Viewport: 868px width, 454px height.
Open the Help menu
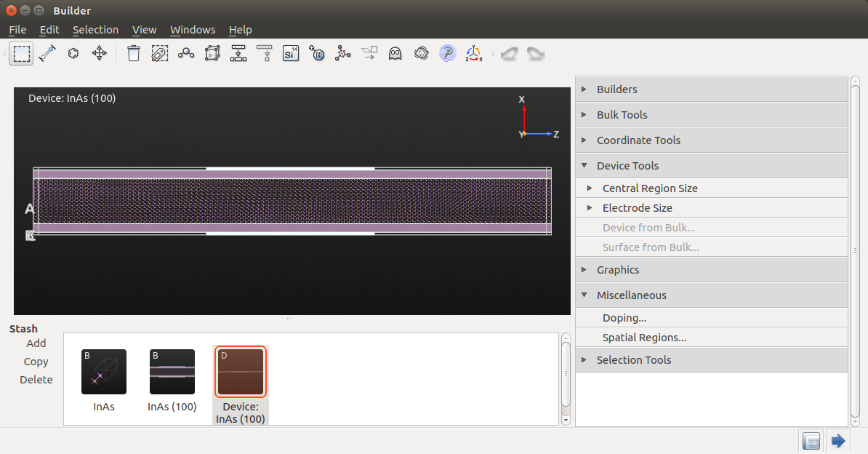point(240,30)
